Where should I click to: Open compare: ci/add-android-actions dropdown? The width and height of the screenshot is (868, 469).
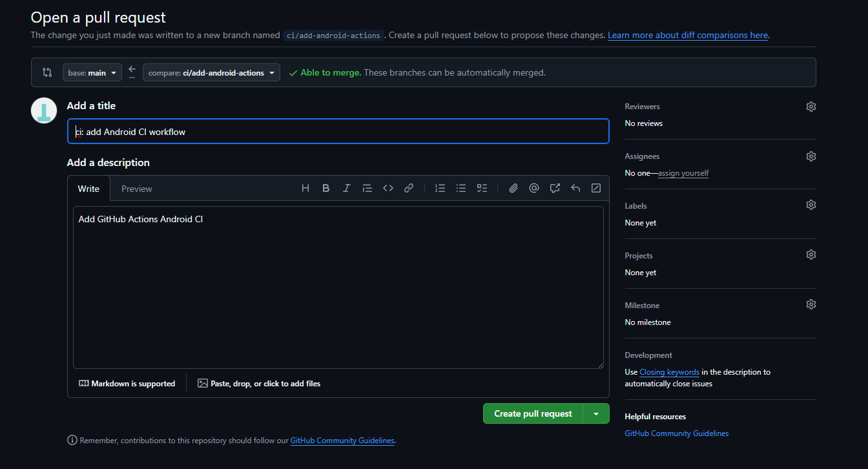tap(212, 72)
